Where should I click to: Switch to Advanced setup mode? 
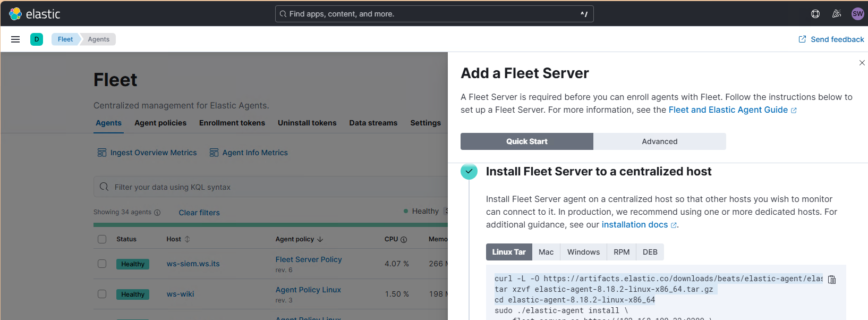660,141
